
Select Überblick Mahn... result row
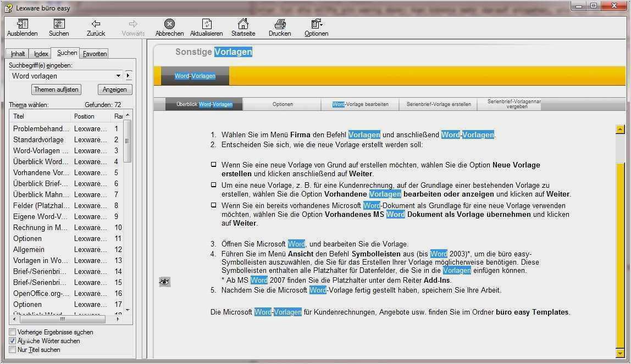pos(67,194)
